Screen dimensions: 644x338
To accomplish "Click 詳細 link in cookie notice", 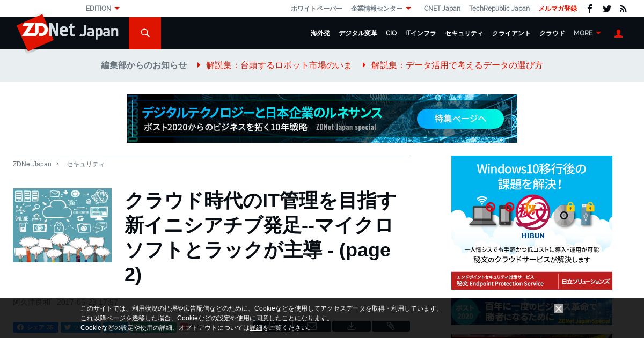I will pos(256,328).
